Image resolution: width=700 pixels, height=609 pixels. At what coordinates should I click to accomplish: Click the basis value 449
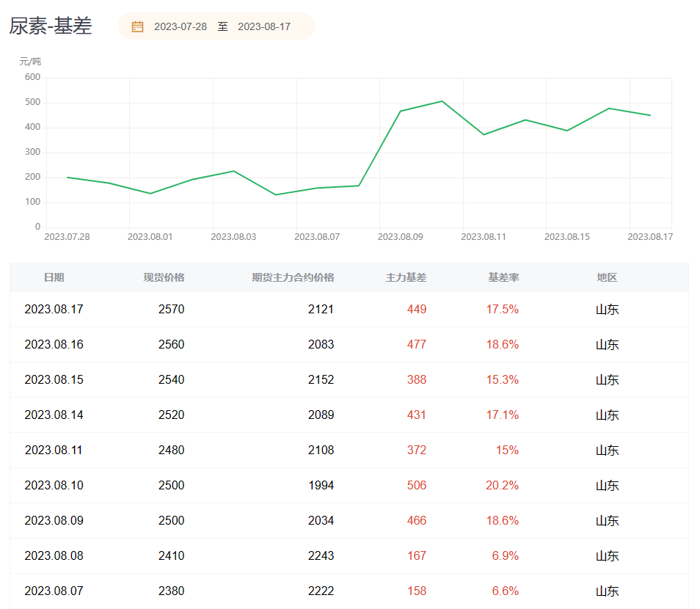(x=417, y=309)
